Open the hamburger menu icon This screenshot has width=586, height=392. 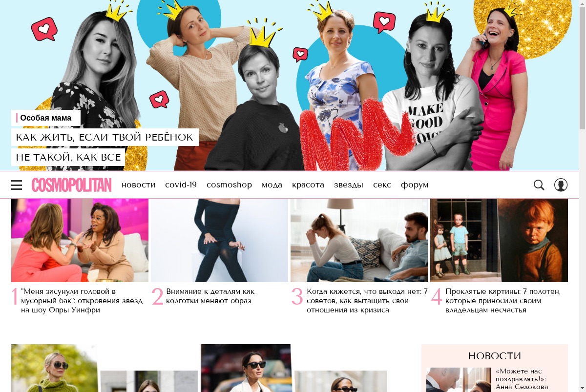click(x=17, y=185)
